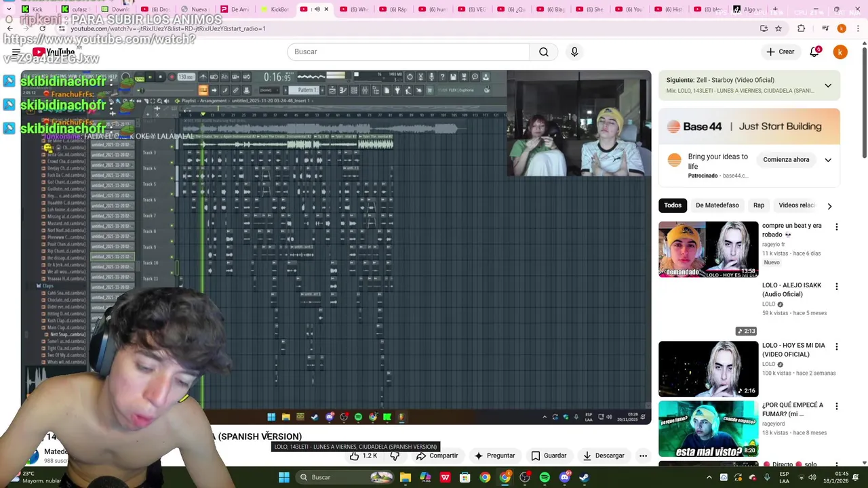Click FL Studio help question-mark icon
Viewport: 868px width, 488px height.
(x=442, y=77)
